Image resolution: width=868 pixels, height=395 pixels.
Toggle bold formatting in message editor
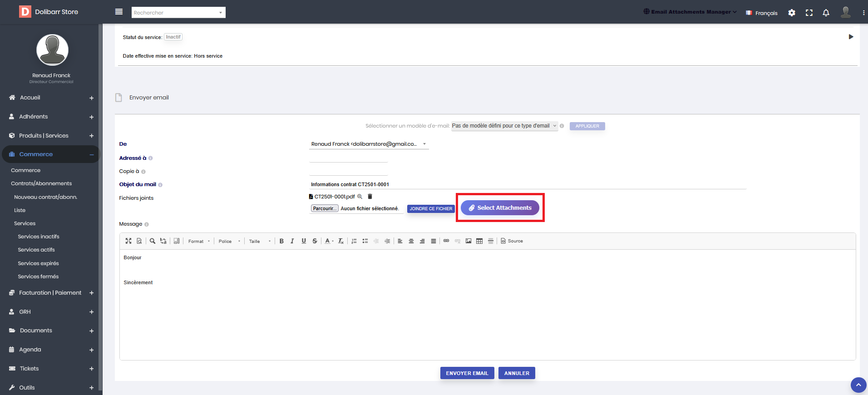[281, 241]
